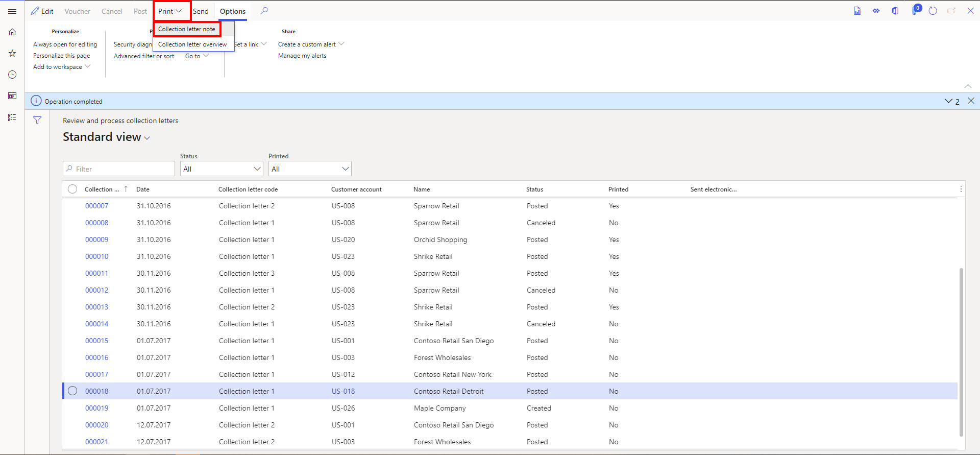Open customer account US-018 link

pos(344,391)
